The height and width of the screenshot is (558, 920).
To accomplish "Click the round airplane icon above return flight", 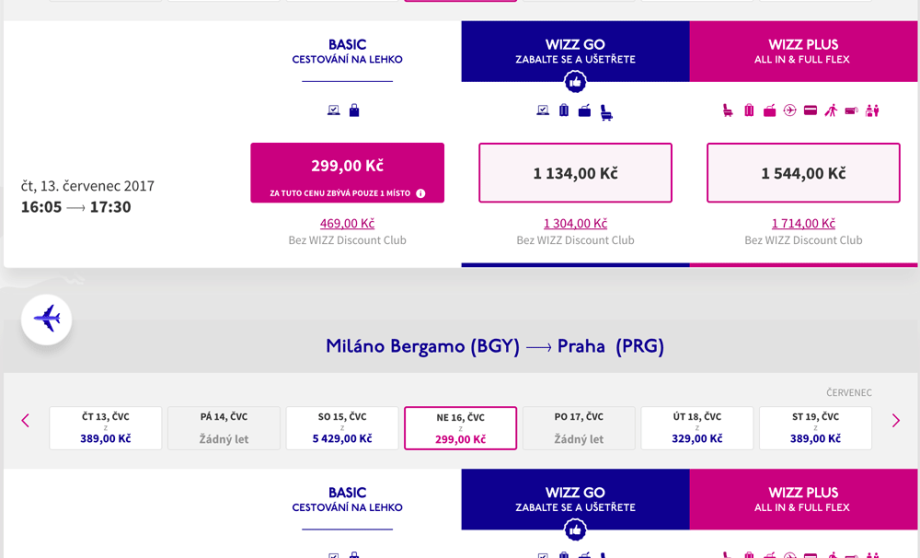I will click(46, 320).
